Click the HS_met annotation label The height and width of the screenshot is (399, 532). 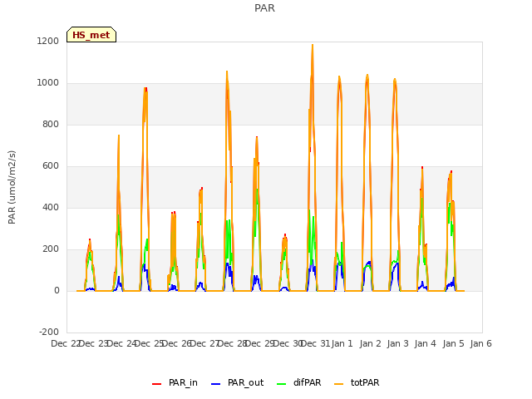91,35
